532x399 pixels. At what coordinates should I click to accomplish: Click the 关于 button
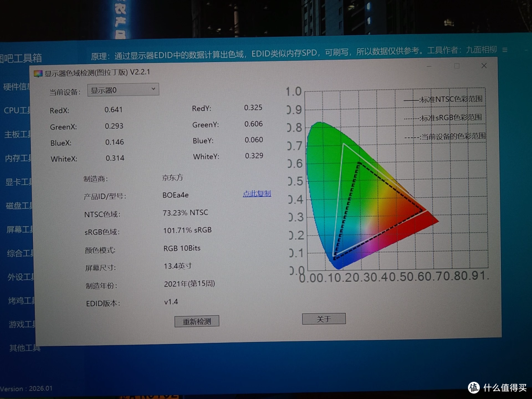(324, 319)
